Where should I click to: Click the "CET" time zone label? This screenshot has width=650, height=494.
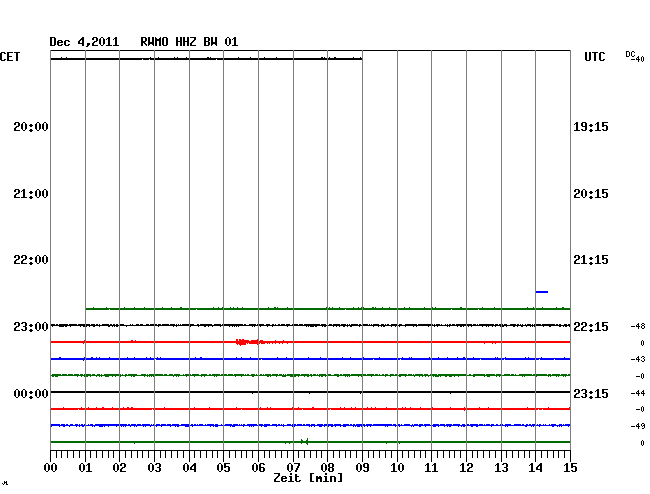pos(10,57)
